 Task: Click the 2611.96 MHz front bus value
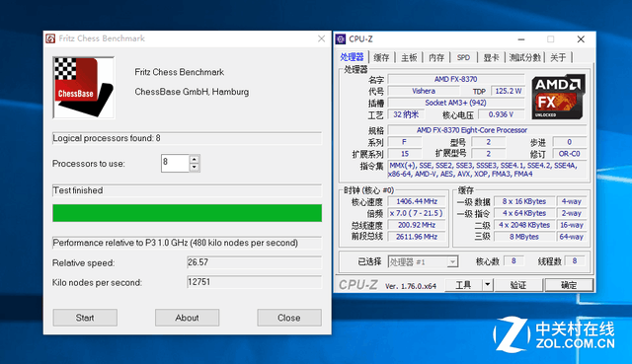click(417, 237)
